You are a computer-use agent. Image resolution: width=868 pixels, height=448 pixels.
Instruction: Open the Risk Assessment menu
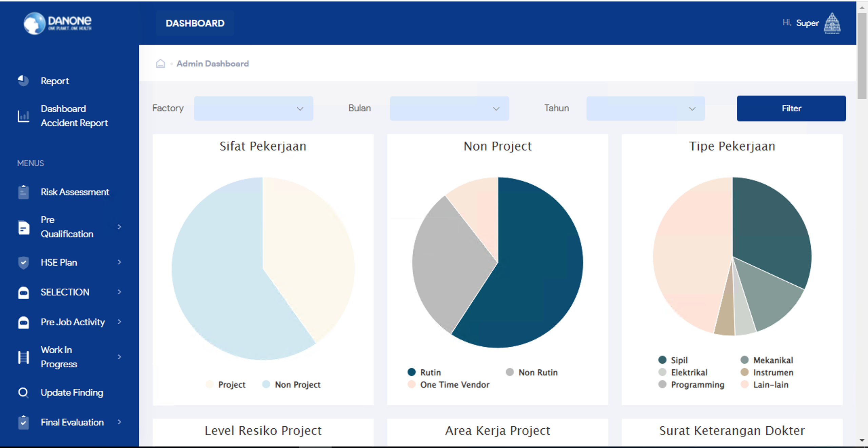[x=75, y=192]
